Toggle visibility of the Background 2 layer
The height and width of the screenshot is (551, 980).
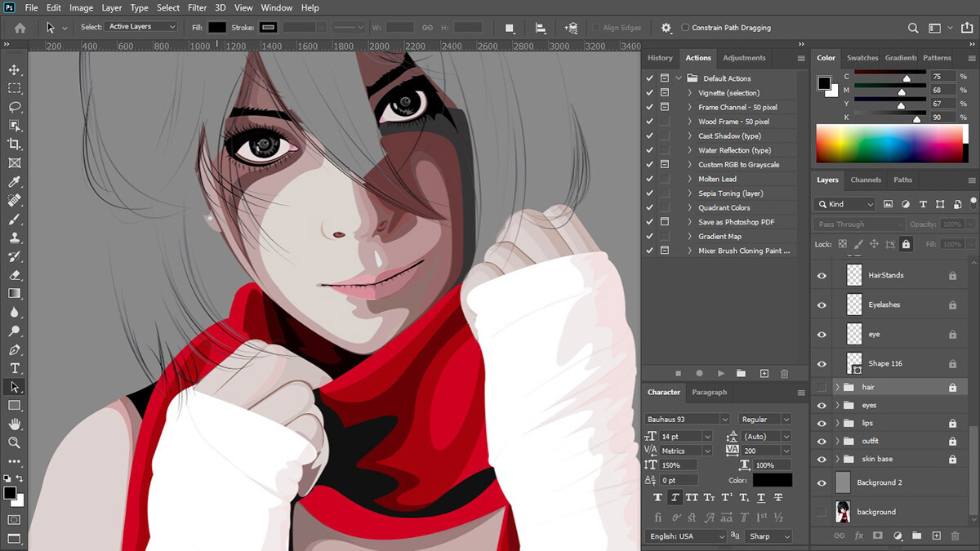(822, 482)
